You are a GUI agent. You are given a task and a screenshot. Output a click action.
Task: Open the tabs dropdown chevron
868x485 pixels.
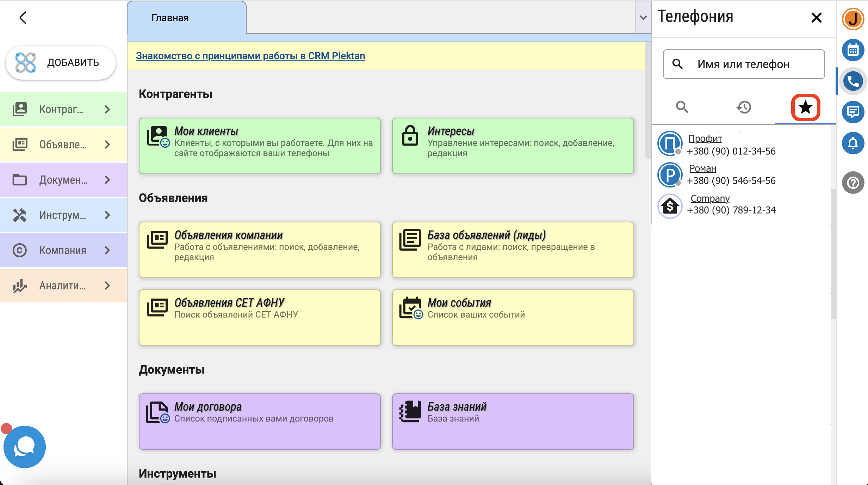click(x=643, y=18)
